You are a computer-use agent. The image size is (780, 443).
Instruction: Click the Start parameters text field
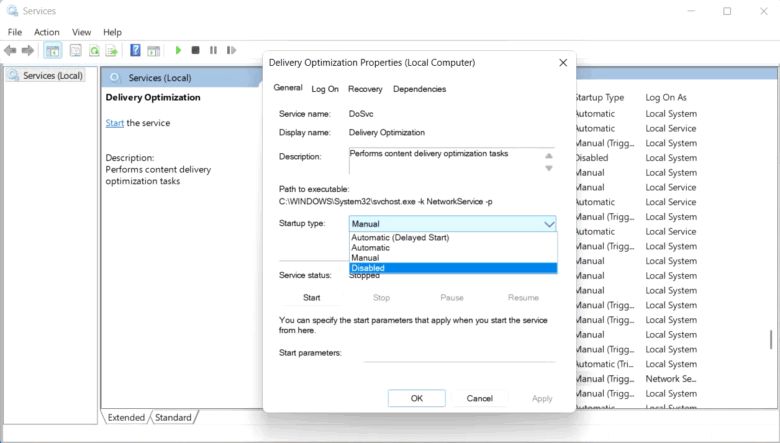pos(459,353)
